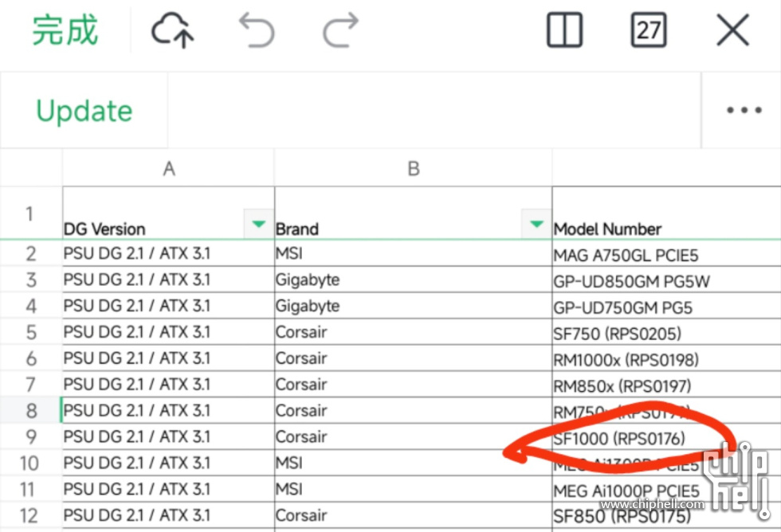Click the Corsair brand cell in row 6
The width and height of the screenshot is (781, 532).
(414, 358)
